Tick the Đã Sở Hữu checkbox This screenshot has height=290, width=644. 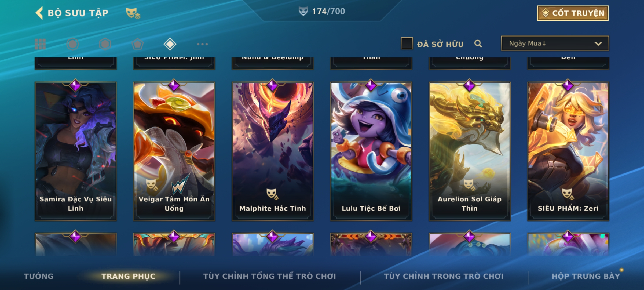pos(407,44)
